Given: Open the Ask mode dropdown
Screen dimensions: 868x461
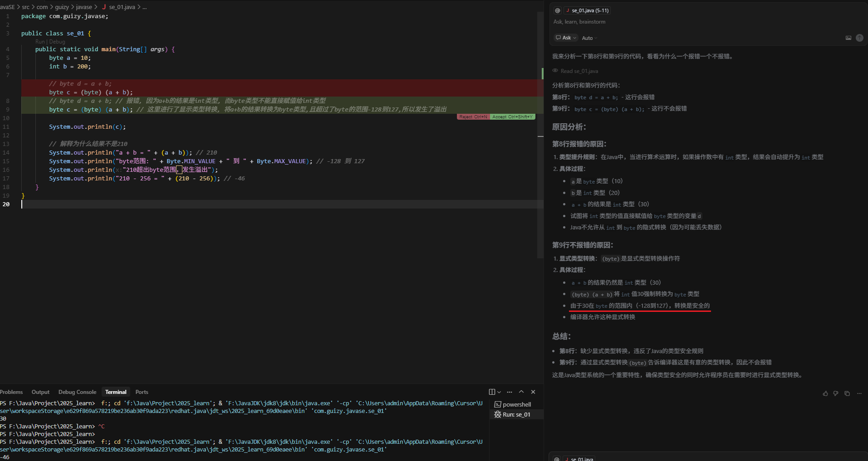Looking at the screenshot, I should pos(566,38).
